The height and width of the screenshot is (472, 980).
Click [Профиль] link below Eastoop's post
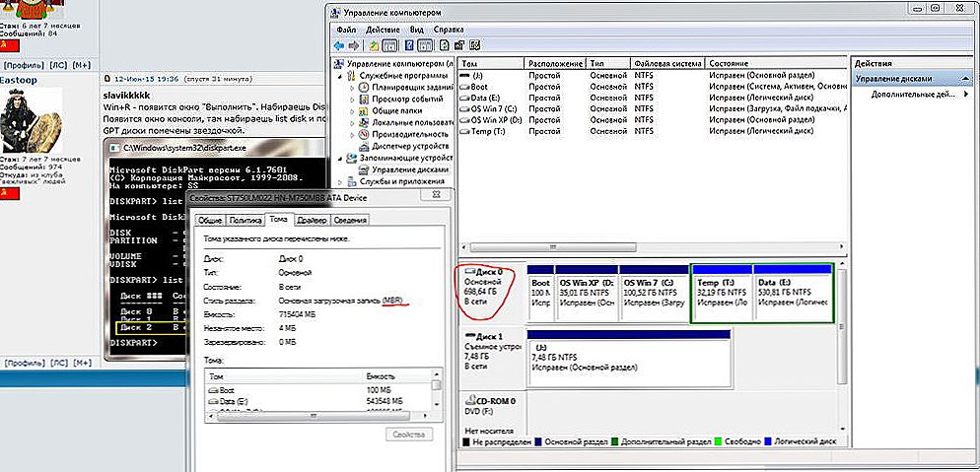point(25,363)
